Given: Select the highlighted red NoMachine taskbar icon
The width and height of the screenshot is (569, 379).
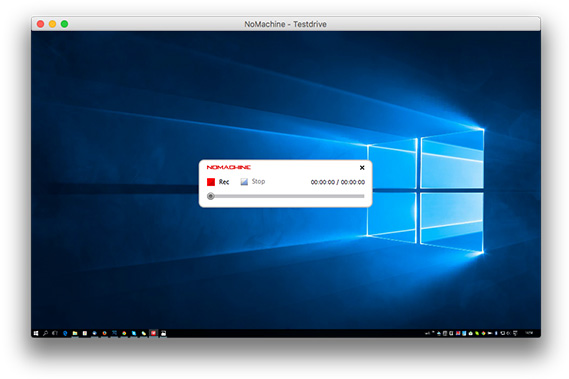Looking at the screenshot, I should (x=153, y=333).
